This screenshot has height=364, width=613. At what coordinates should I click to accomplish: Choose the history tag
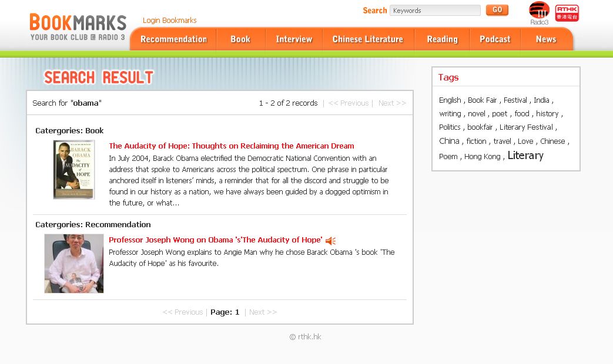click(x=547, y=114)
